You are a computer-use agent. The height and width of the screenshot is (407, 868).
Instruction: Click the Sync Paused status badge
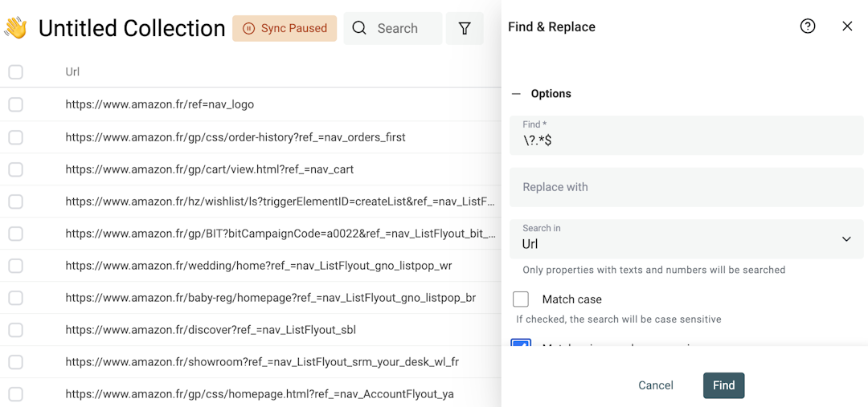pyautogui.click(x=285, y=28)
